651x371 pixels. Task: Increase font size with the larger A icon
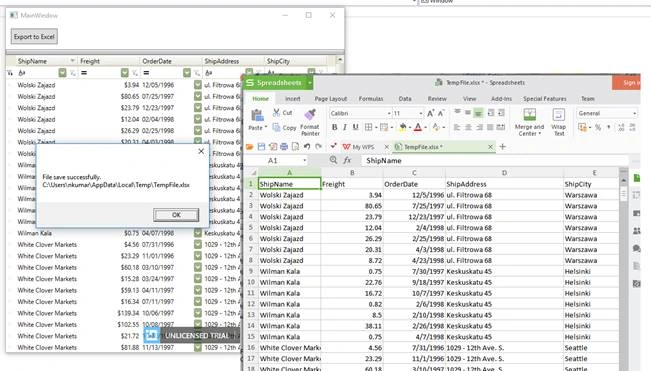431,113
